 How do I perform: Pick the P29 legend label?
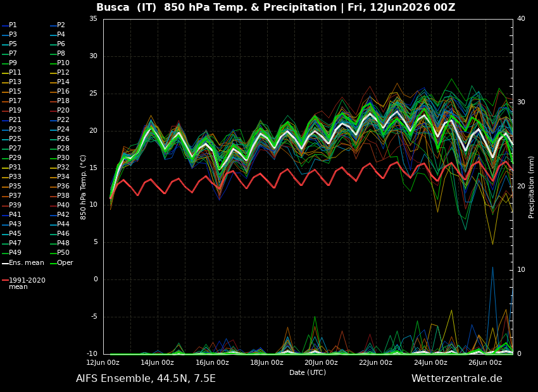pos(15,157)
